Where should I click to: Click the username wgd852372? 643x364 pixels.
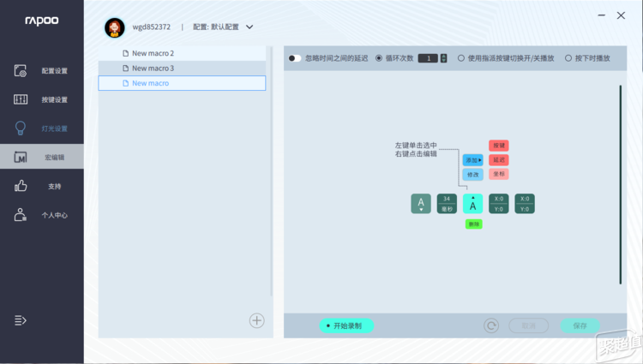point(151,27)
